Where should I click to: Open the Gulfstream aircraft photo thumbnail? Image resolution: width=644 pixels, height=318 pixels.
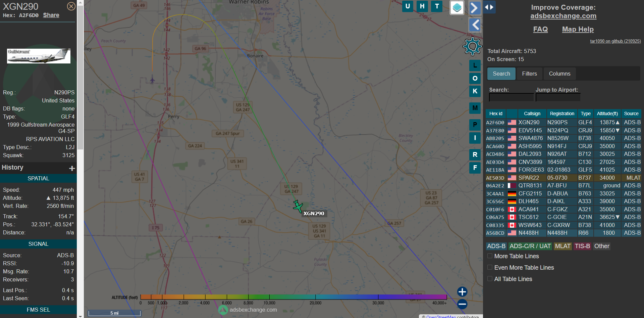[39, 56]
